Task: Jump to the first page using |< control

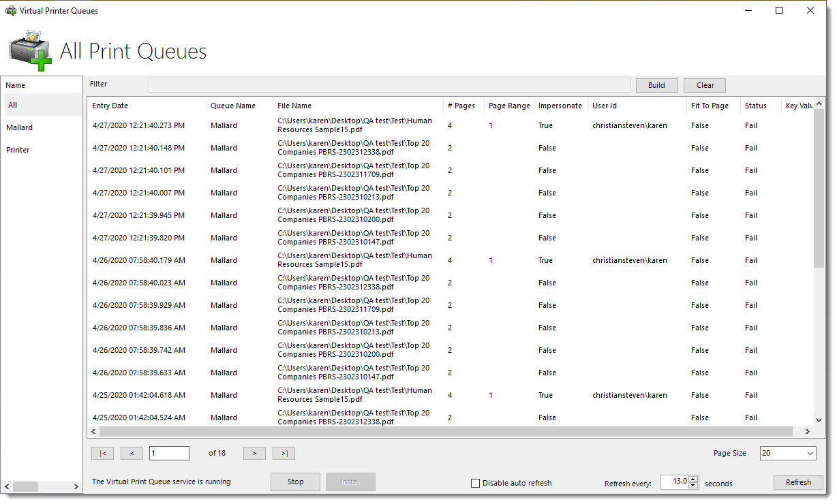Action: 102,453
